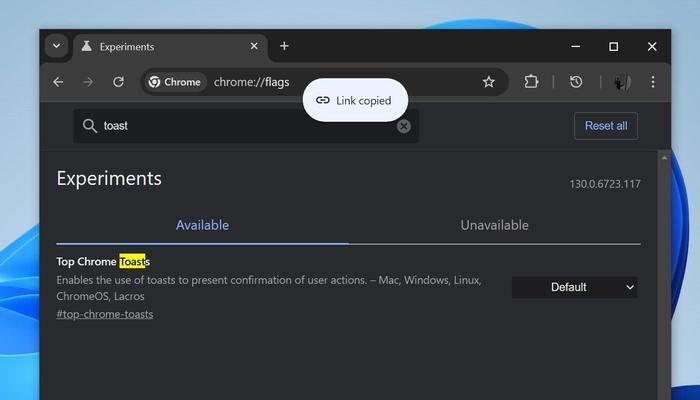Screen dimensions: 700x400
Task: Click the Top Chrome Toasts title
Action: (x=103, y=262)
